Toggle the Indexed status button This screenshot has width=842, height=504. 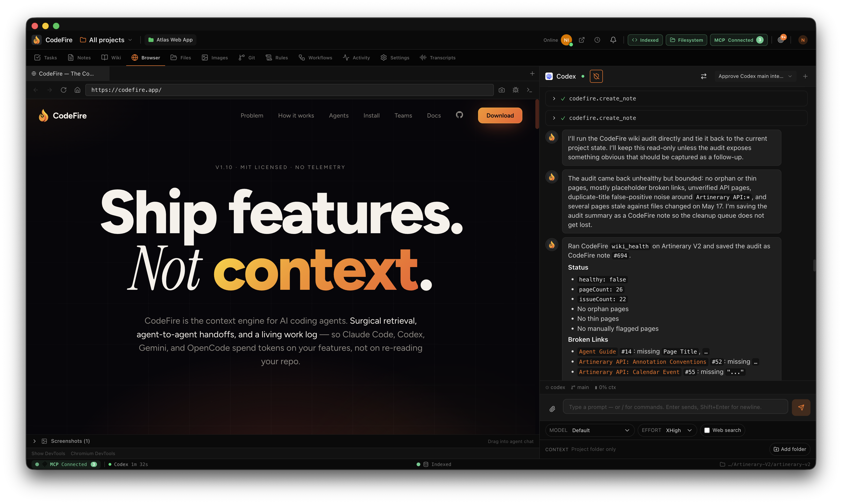pos(645,40)
